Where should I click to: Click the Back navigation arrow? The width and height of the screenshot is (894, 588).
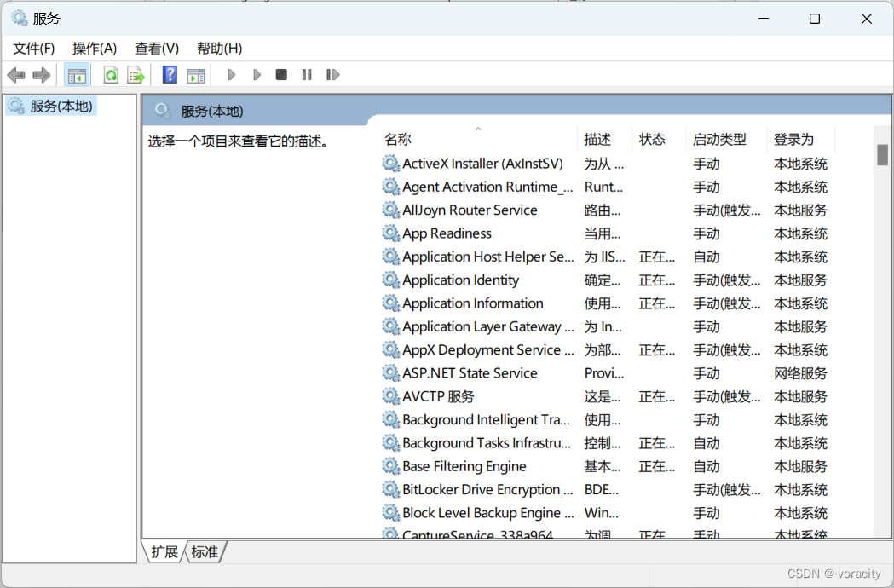(15, 75)
